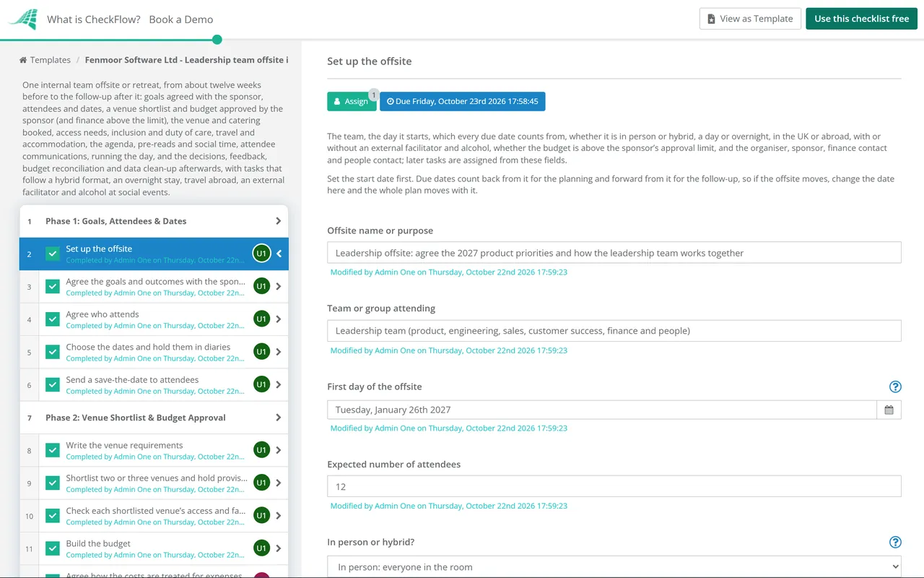Click View as Template button
Image resolution: width=924 pixels, height=578 pixels.
pyautogui.click(x=750, y=19)
